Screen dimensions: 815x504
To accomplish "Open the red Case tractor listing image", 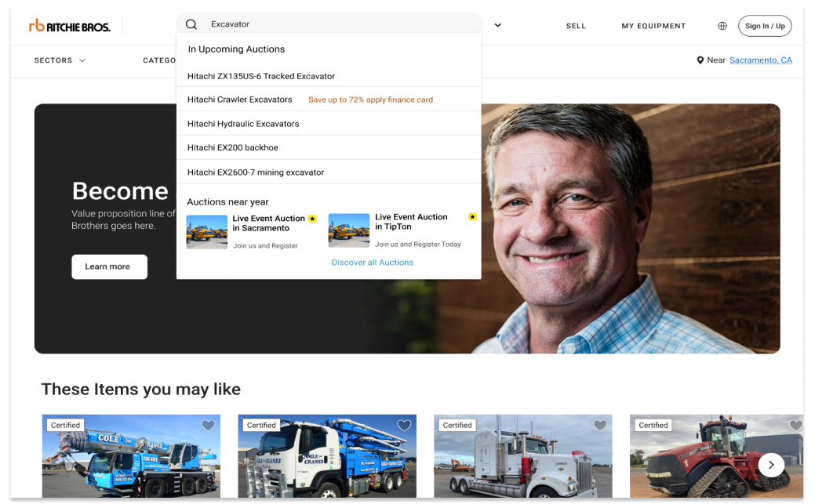I will point(716,456).
